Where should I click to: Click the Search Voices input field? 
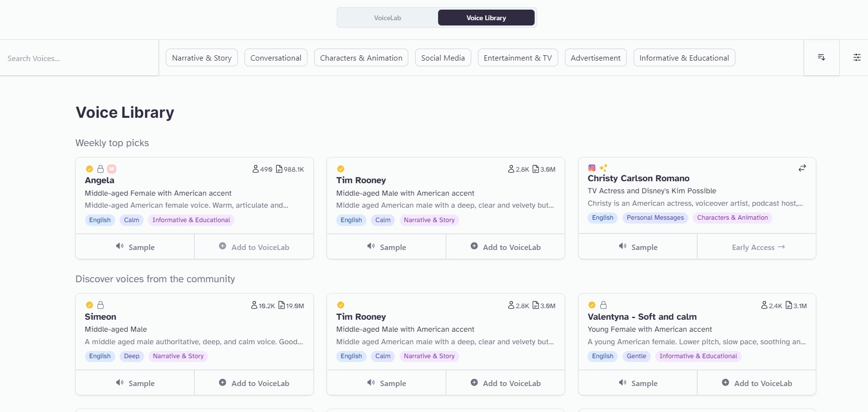coord(79,58)
